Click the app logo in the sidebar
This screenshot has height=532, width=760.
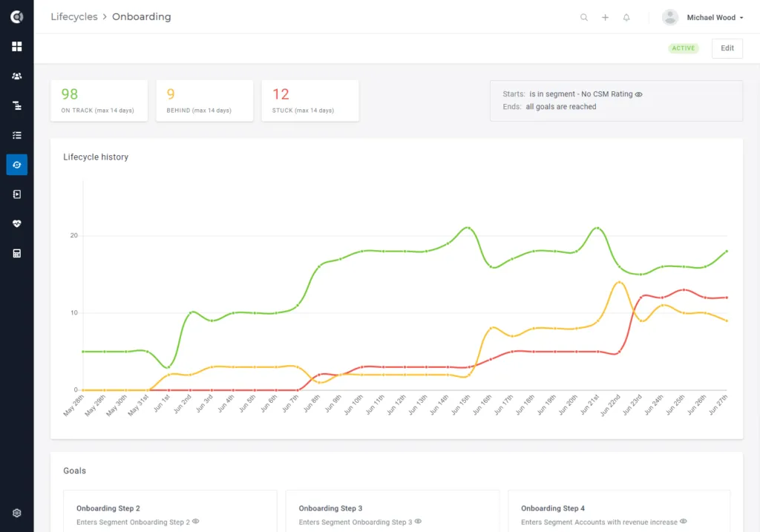(x=16, y=17)
